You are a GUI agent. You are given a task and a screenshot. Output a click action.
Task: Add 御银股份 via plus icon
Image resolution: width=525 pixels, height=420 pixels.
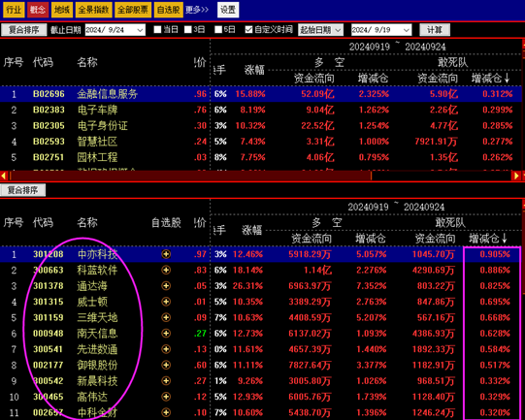click(166, 365)
